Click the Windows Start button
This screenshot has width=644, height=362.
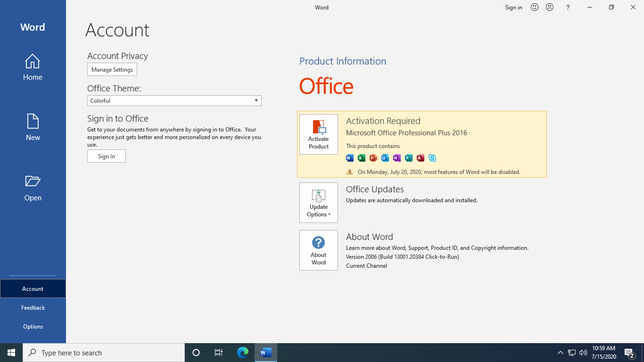pos(11,353)
